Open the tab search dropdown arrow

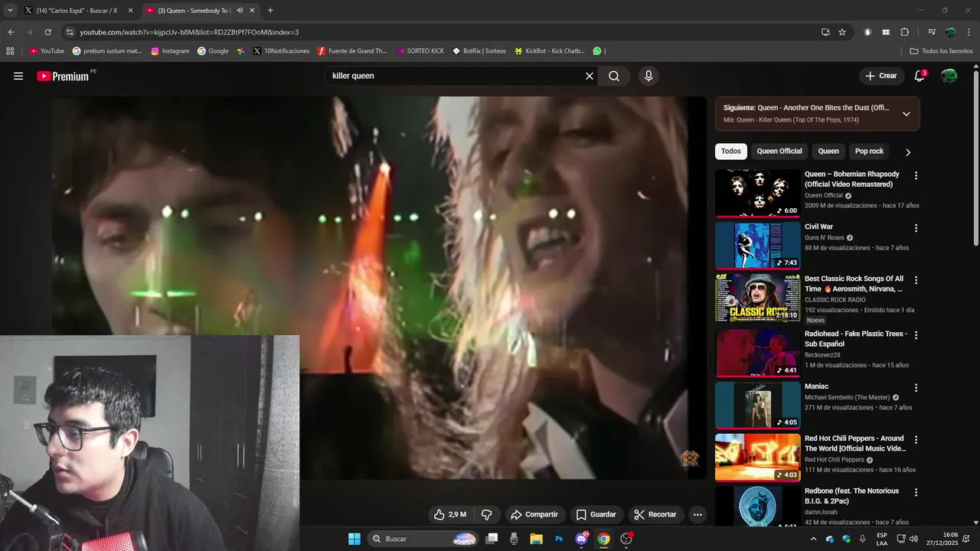pyautogui.click(x=10, y=11)
